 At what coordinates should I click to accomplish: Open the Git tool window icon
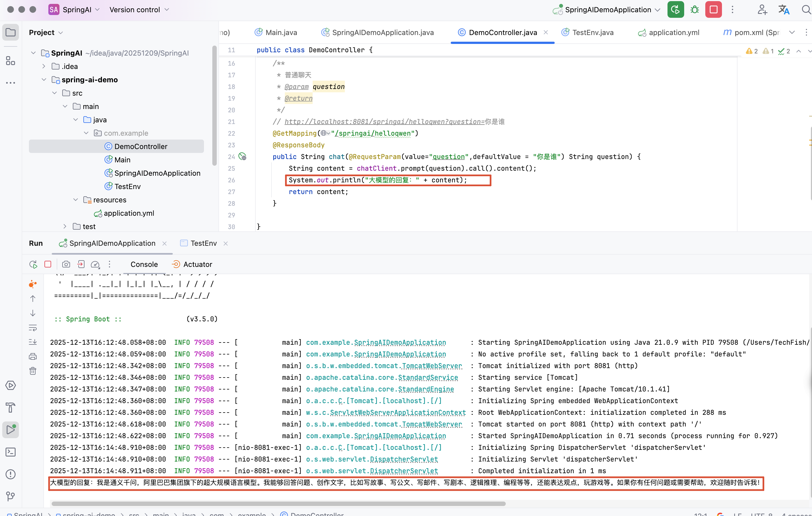click(x=11, y=496)
